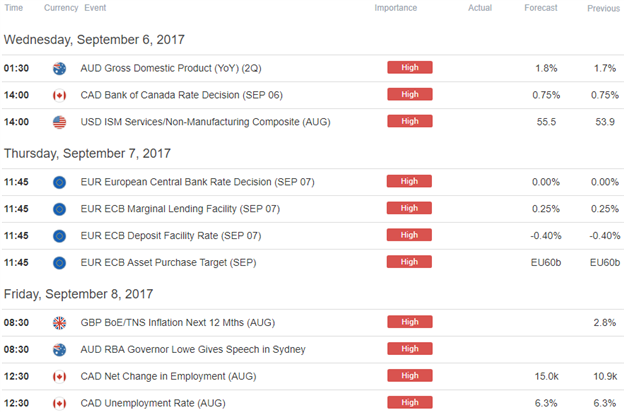Select the Thursday, September 7, 2017 date heading

point(87,154)
